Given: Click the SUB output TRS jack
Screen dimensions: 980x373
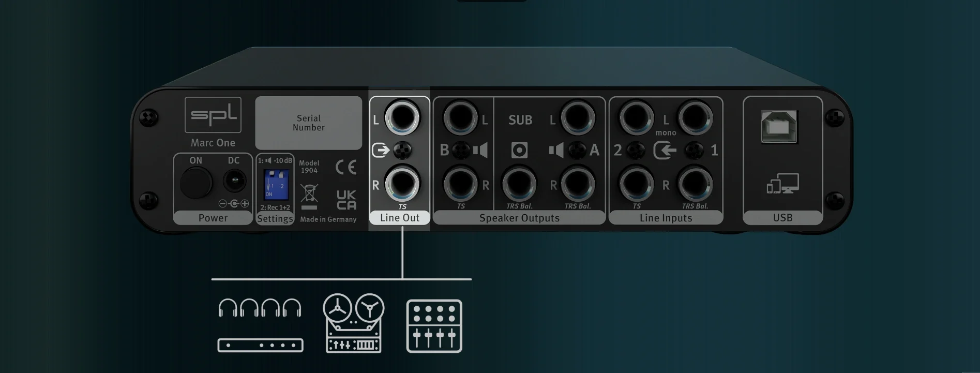Looking at the screenshot, I should tap(519, 184).
